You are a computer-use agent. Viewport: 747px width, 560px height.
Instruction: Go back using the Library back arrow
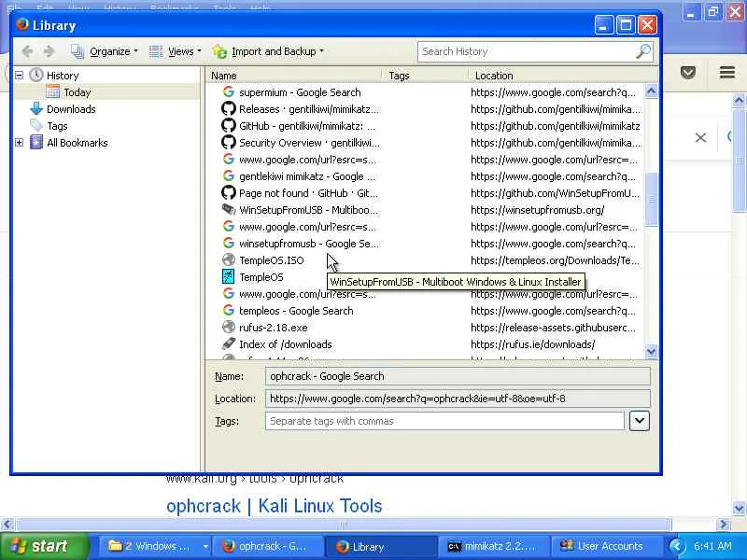coord(27,51)
